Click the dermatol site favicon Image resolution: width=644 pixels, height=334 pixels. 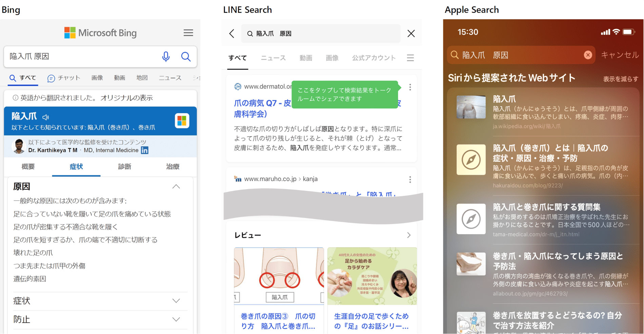pyautogui.click(x=238, y=87)
